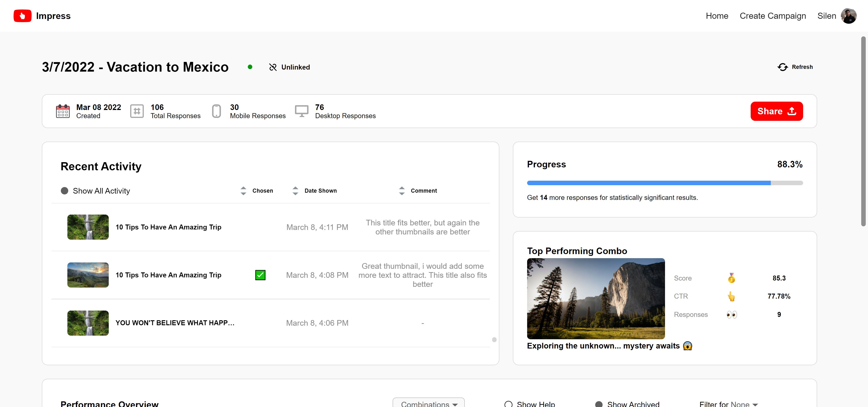This screenshot has height=407, width=868.
Task: Toggle Show All Activity radio
Action: [64, 191]
